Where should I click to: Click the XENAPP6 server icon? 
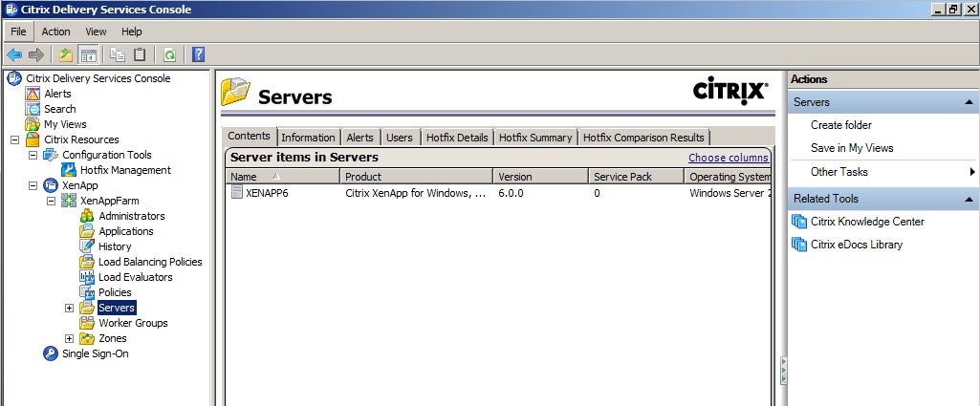click(237, 193)
